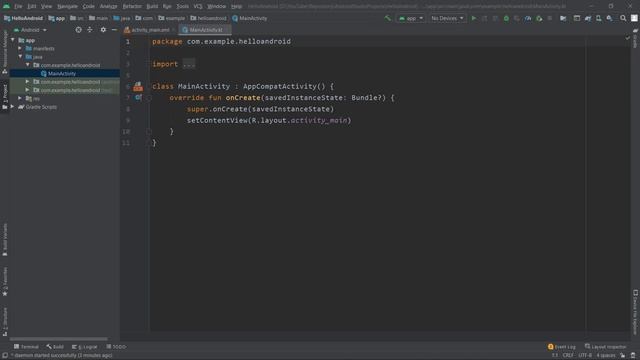The image size is (640, 360).
Task: Click the gutter icon beside class MainActivity
Action: [138, 87]
